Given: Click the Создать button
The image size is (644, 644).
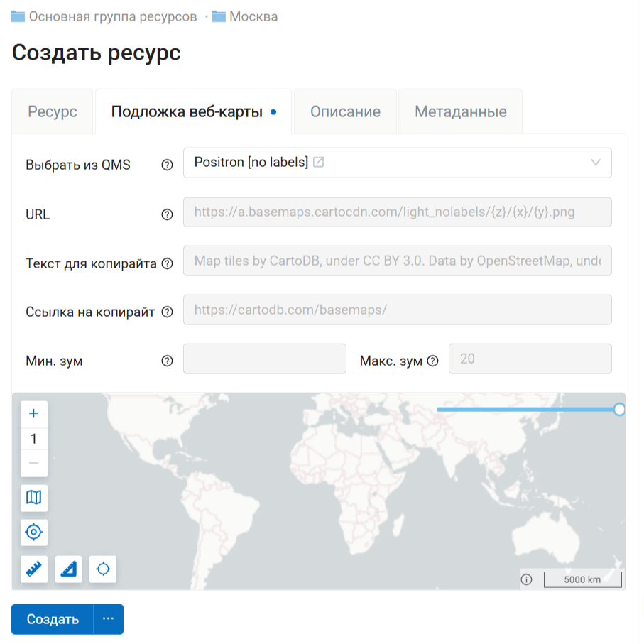Looking at the screenshot, I should click(53, 619).
